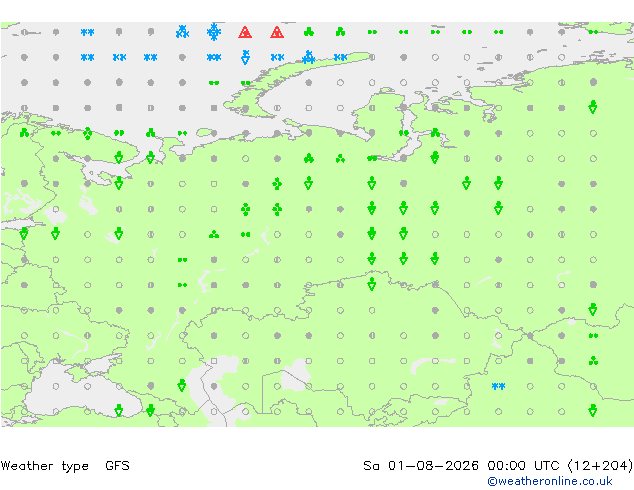Click the 'Sa 01-08-2026 00:00 UTC' date text
The height and width of the screenshot is (490, 634).
pos(461,466)
